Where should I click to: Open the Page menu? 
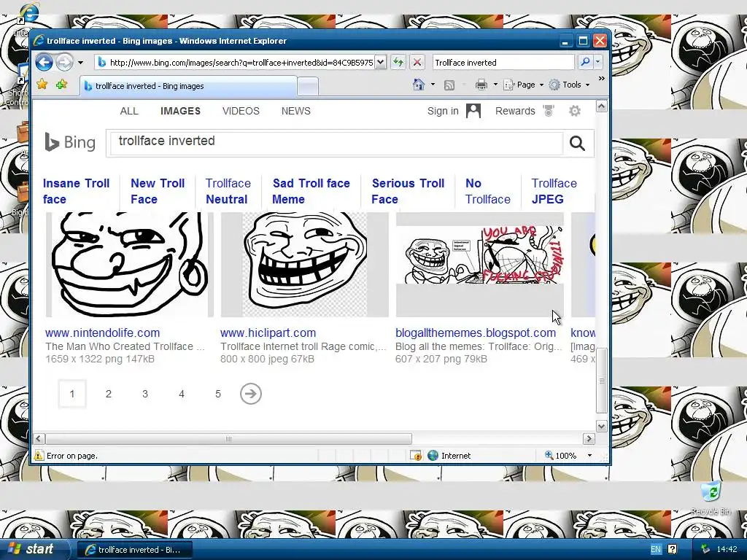524,85
